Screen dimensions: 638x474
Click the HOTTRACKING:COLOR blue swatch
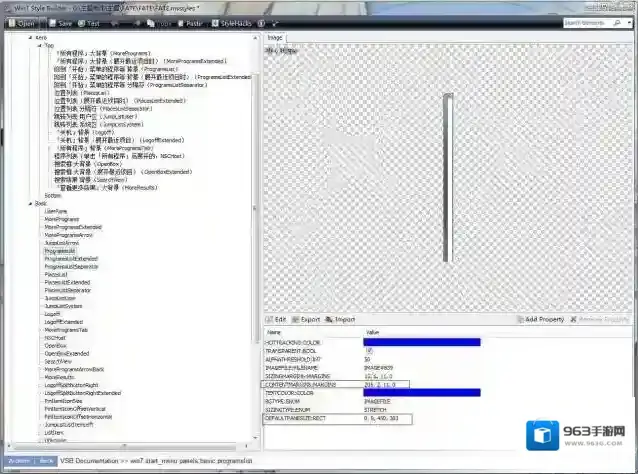(x=422, y=342)
